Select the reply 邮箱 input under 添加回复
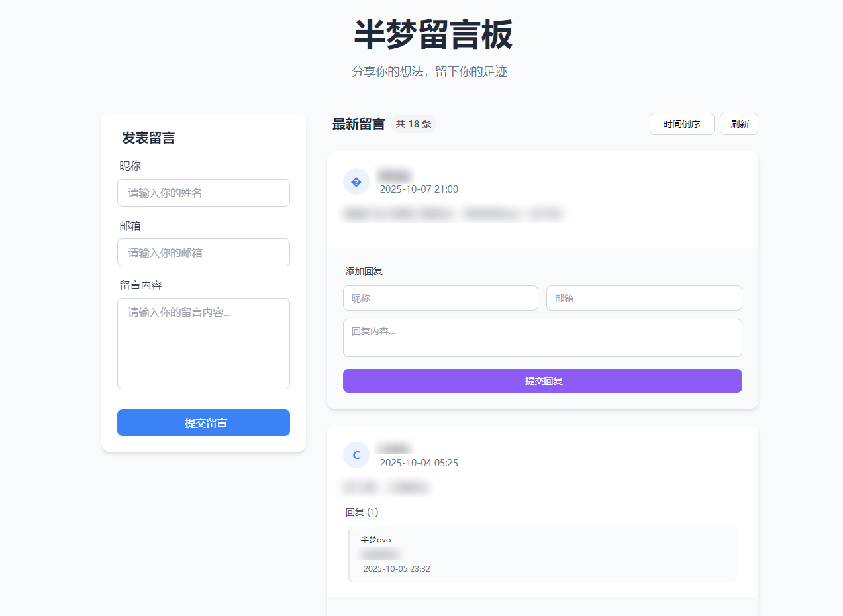The width and height of the screenshot is (843, 616). coord(644,298)
